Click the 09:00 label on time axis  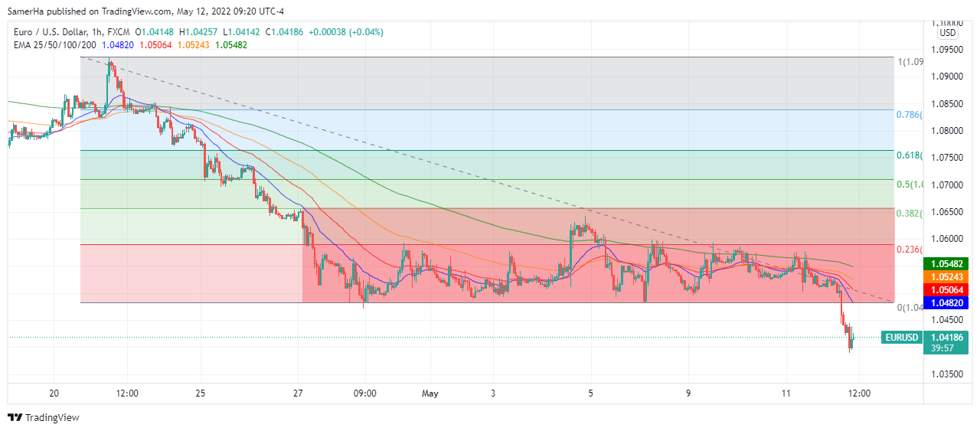pyautogui.click(x=365, y=393)
